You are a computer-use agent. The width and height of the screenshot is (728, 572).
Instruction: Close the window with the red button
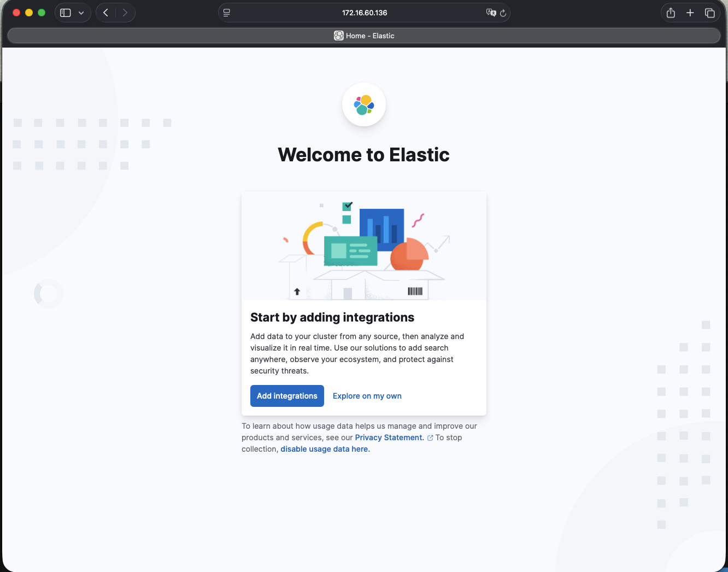coord(16,13)
